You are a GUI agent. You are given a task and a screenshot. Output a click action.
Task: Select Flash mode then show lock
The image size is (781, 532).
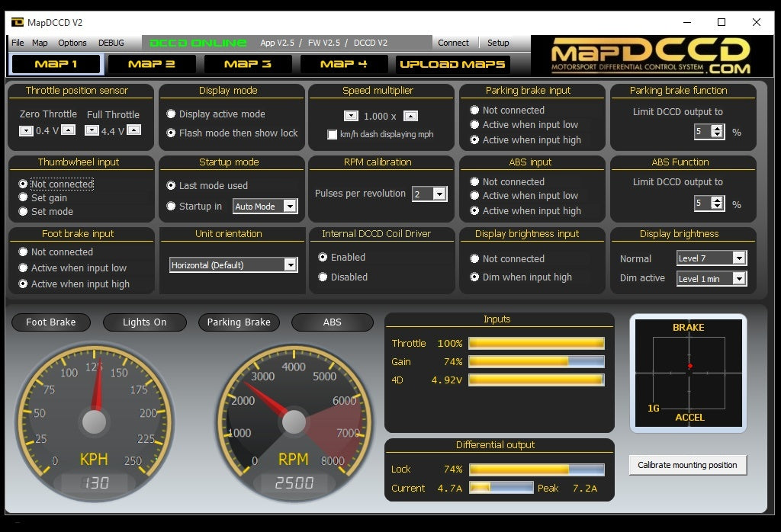[x=232, y=133]
